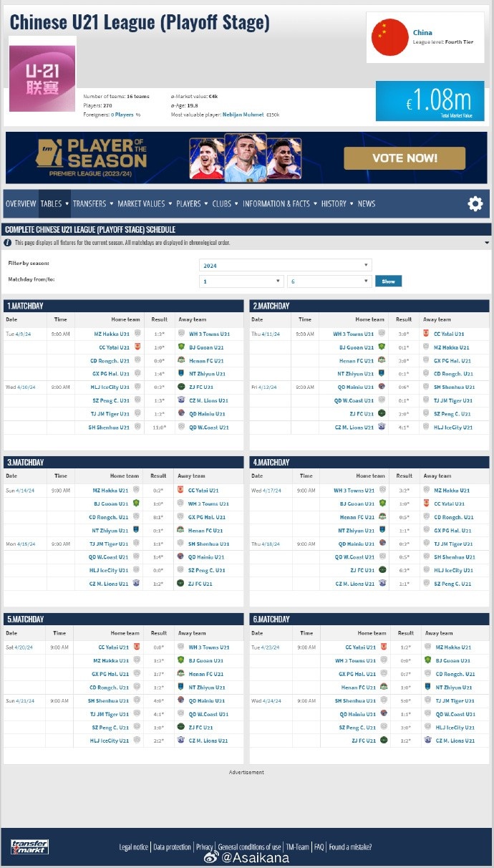The width and height of the screenshot is (494, 868).
Task: Go to the Overview tab
Action: 21,203
